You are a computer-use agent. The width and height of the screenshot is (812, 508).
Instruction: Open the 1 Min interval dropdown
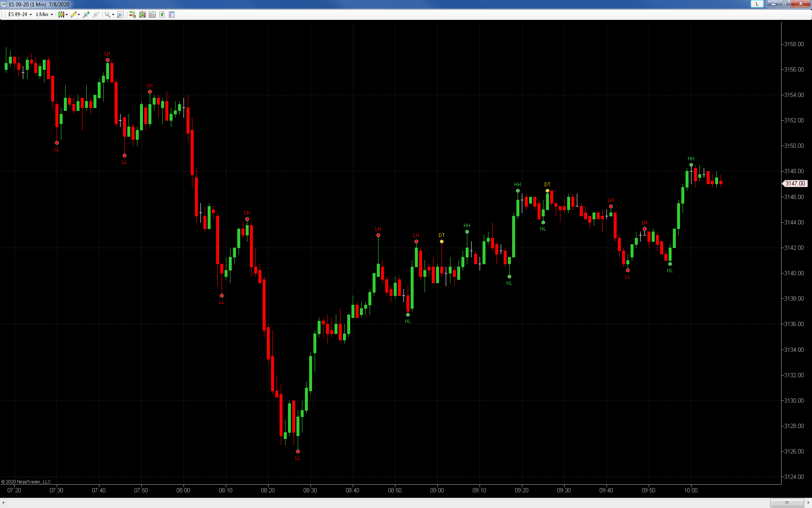click(x=44, y=14)
